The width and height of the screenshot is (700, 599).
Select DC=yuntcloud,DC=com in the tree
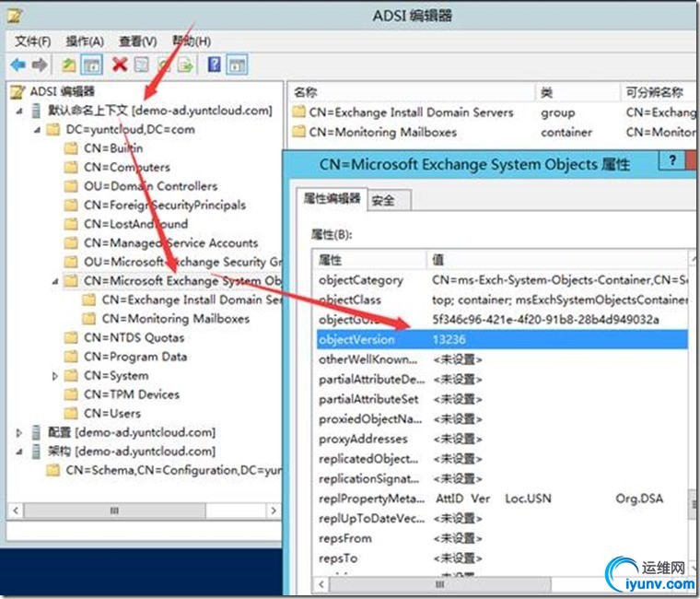tap(131, 130)
